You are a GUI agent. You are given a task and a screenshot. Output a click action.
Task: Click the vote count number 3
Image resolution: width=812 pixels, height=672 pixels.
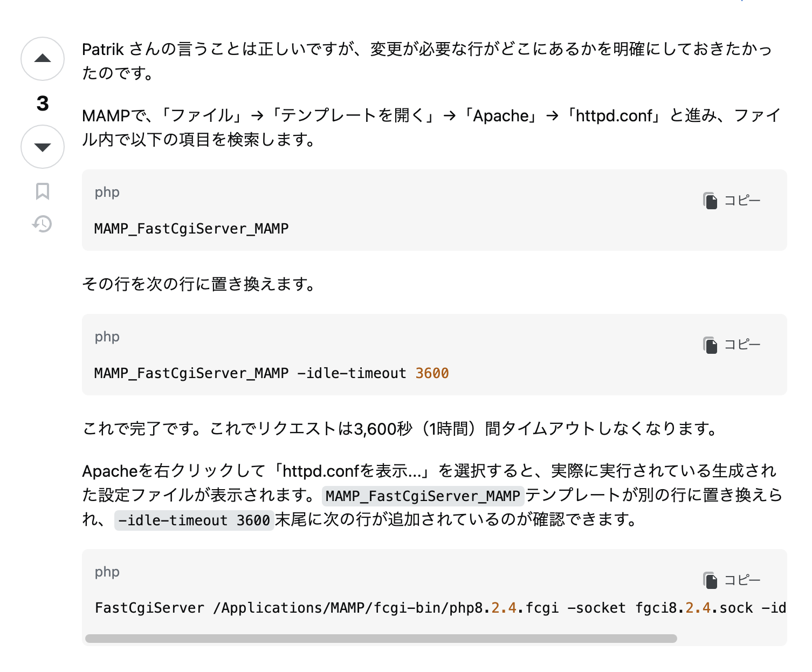point(43,103)
